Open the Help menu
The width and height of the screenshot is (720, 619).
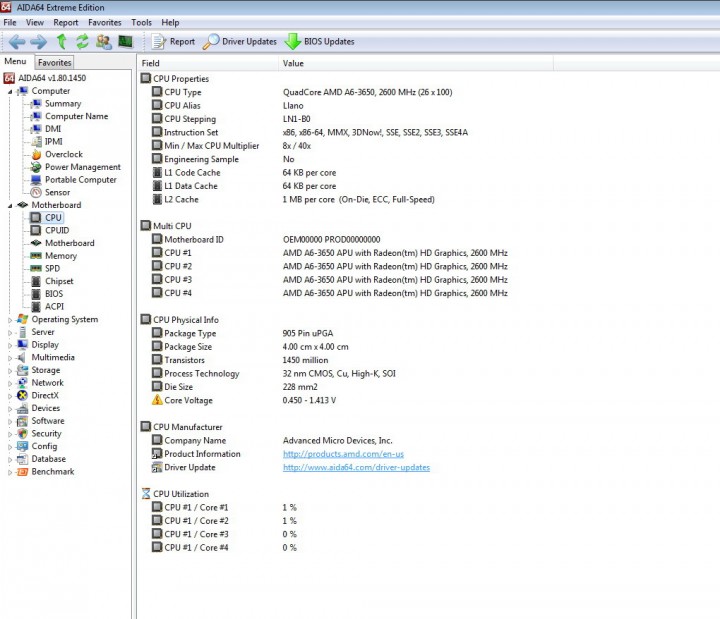(170, 23)
